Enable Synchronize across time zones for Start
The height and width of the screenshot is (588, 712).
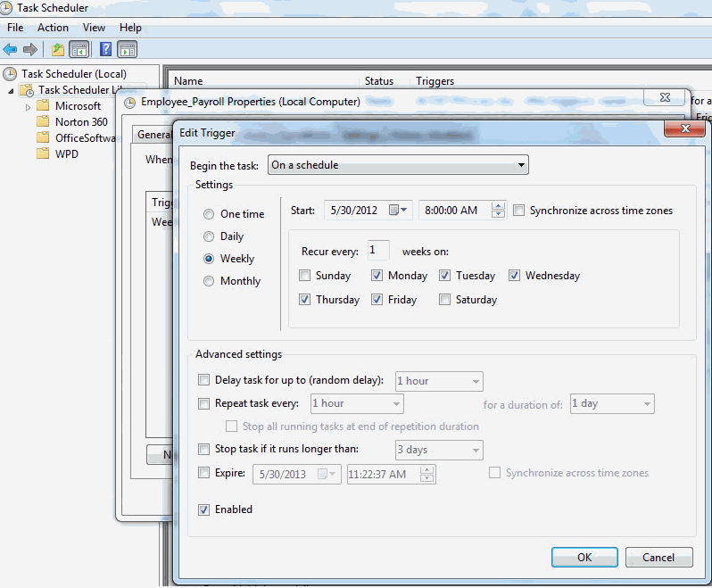pyautogui.click(x=519, y=211)
